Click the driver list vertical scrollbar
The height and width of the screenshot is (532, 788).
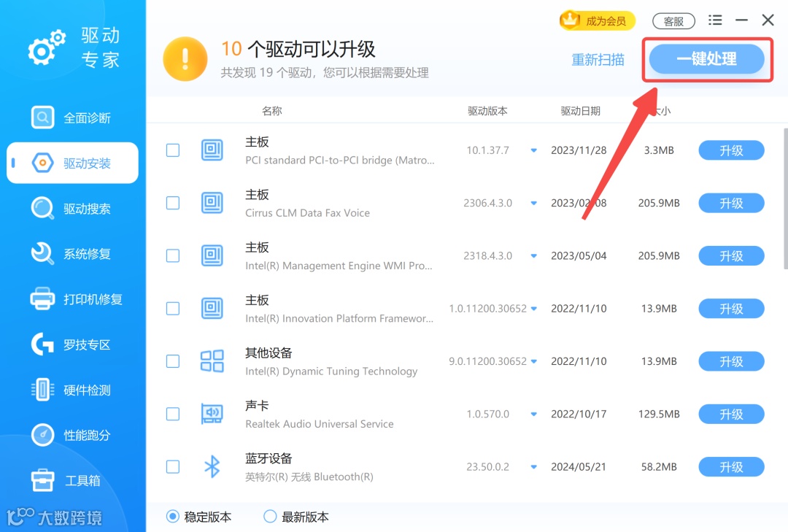pos(786,198)
